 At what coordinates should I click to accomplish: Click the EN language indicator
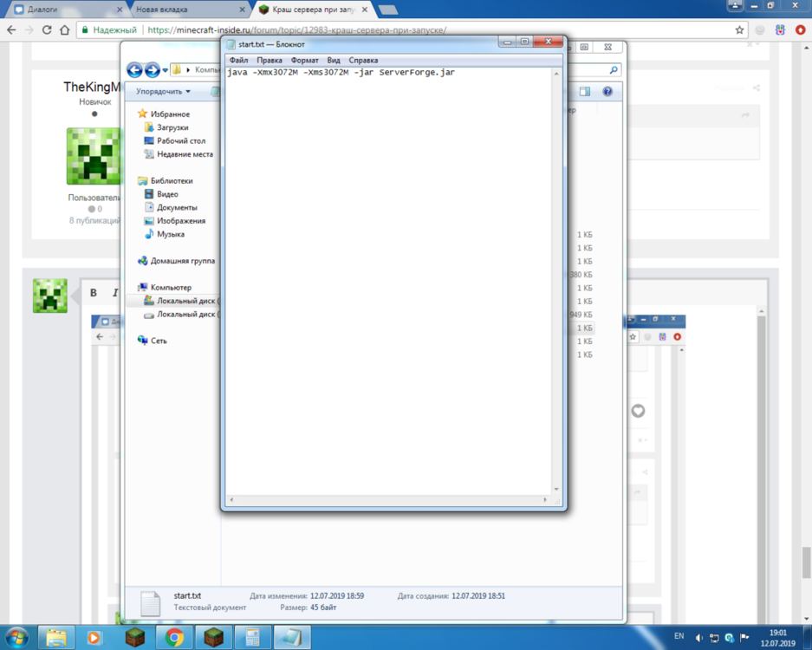point(679,636)
